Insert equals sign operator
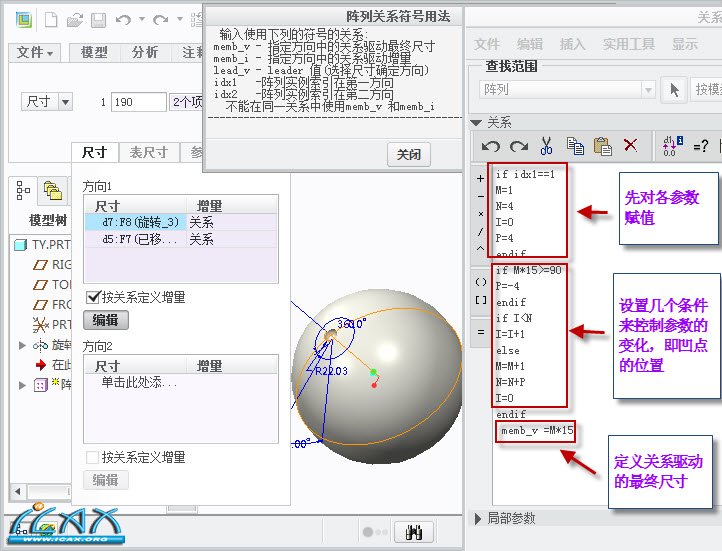Image resolution: width=722 pixels, height=551 pixels. 481,332
